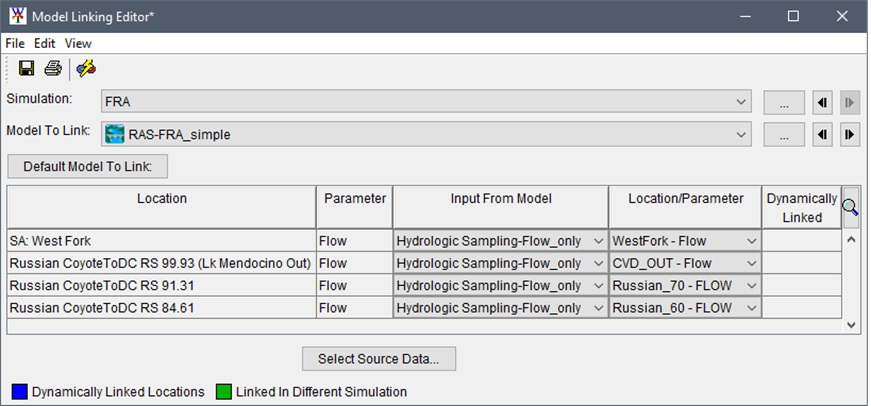Go to previous simulation with left arrow
Viewport: 871px width, 406px height.
(x=822, y=102)
